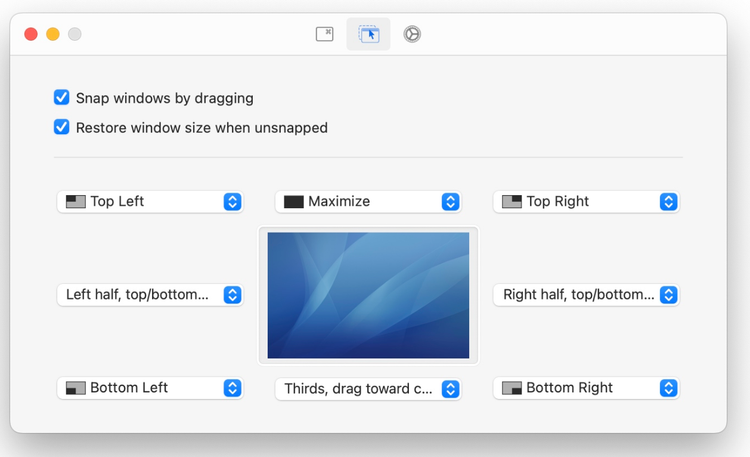Click the Top Right layout icon
This screenshot has height=457, width=750.
click(x=512, y=201)
